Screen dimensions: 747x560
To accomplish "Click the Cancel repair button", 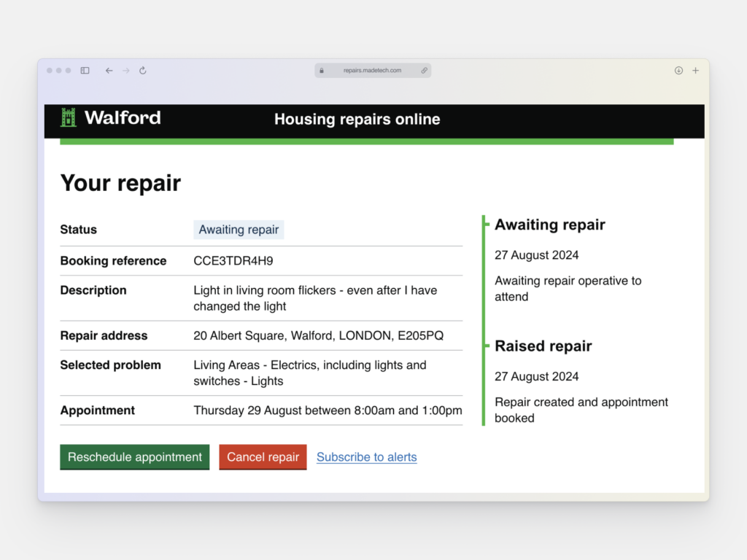I will coord(263,457).
